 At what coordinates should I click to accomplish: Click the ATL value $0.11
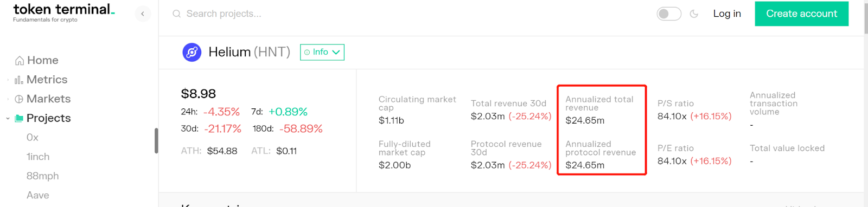pos(286,151)
